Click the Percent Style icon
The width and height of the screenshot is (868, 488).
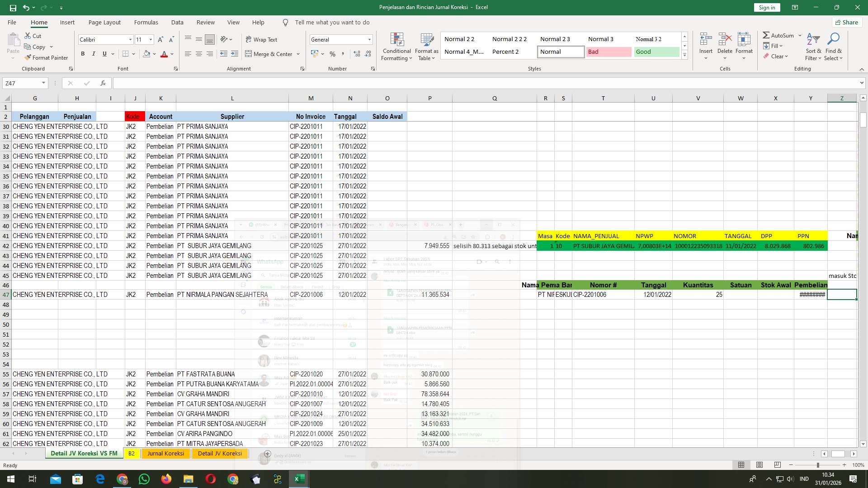click(333, 54)
